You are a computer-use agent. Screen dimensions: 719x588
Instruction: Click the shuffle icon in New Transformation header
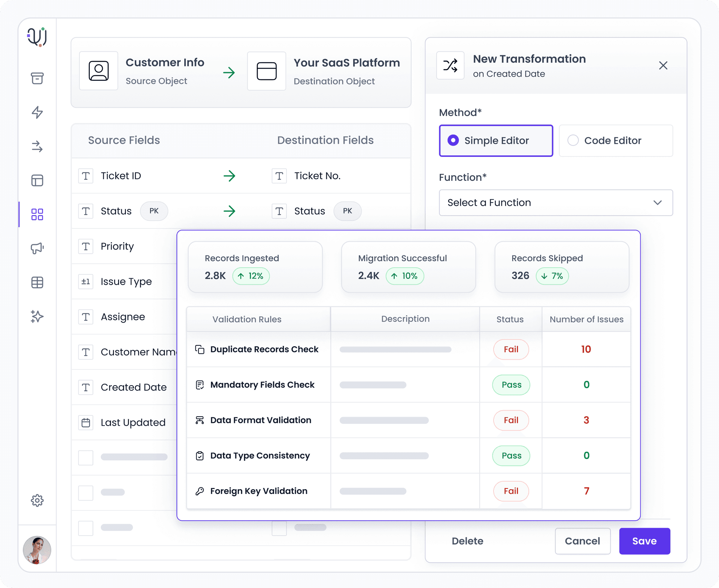click(450, 65)
